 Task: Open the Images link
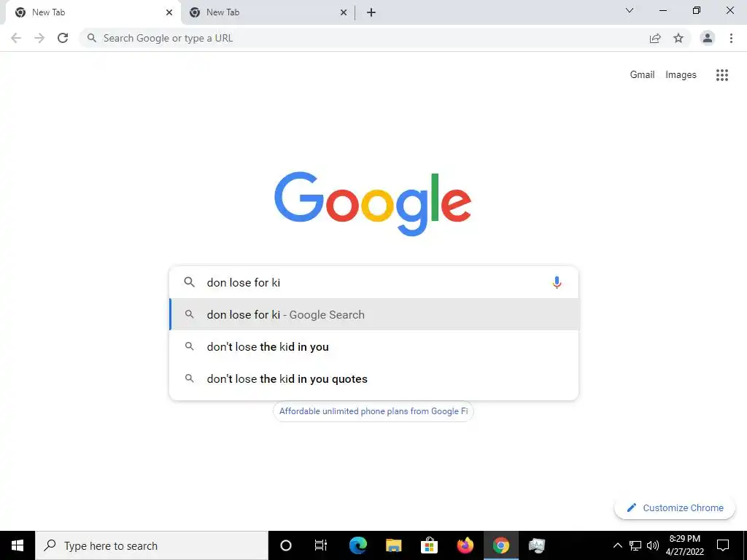[x=681, y=75]
